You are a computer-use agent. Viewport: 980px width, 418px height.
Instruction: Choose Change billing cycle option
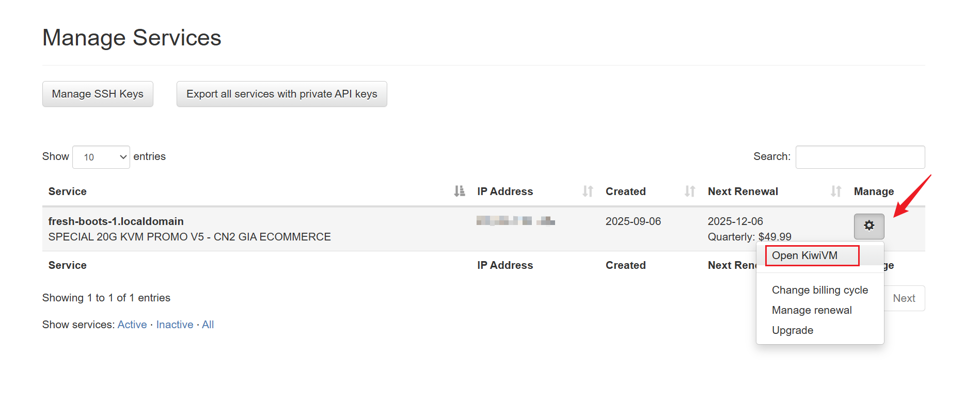819,290
